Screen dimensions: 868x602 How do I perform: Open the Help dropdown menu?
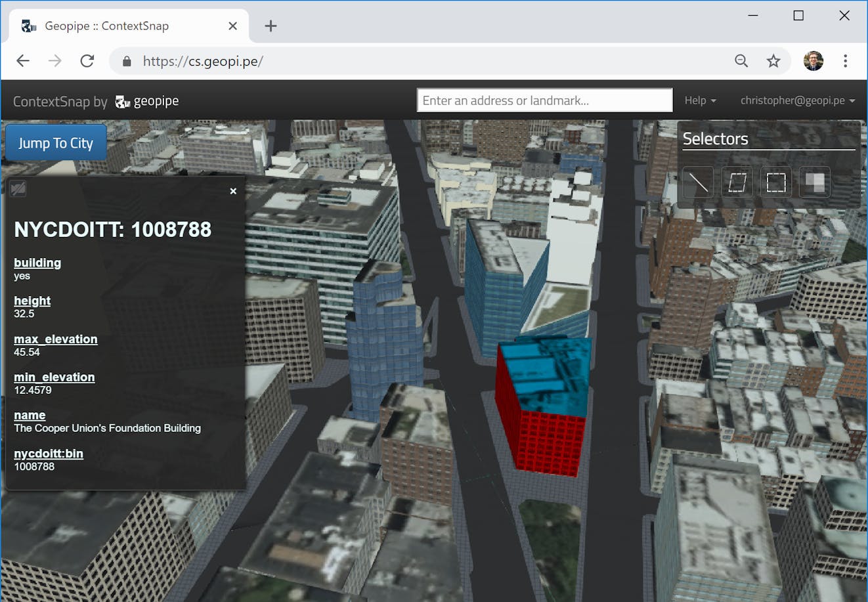[700, 100]
